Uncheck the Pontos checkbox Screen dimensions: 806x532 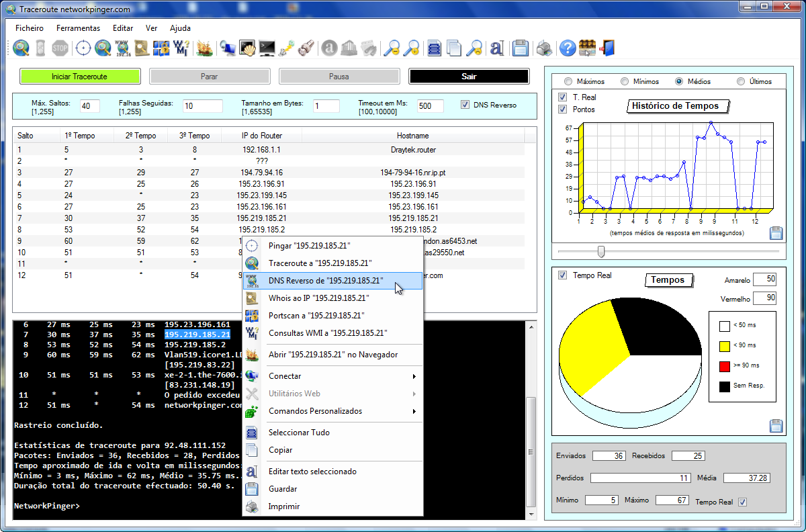point(563,109)
